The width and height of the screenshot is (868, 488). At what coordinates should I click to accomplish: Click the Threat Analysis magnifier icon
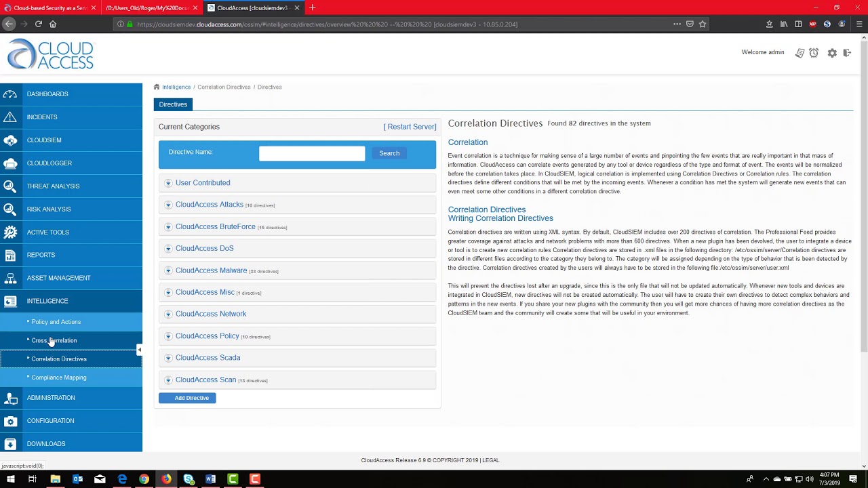(10, 186)
